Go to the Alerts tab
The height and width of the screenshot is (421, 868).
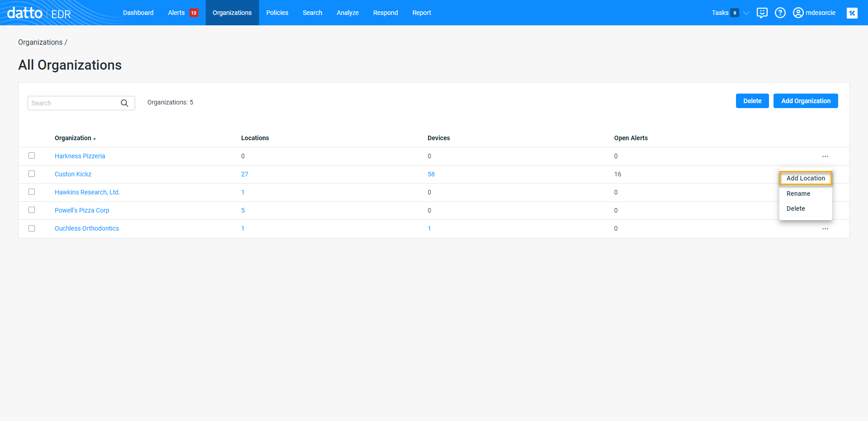coord(176,13)
